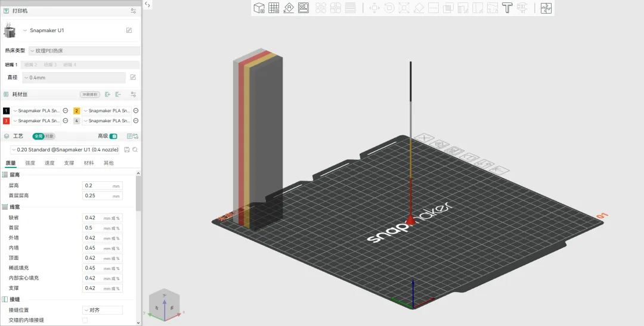Open printer section settings sliders icon

[x=133, y=11]
